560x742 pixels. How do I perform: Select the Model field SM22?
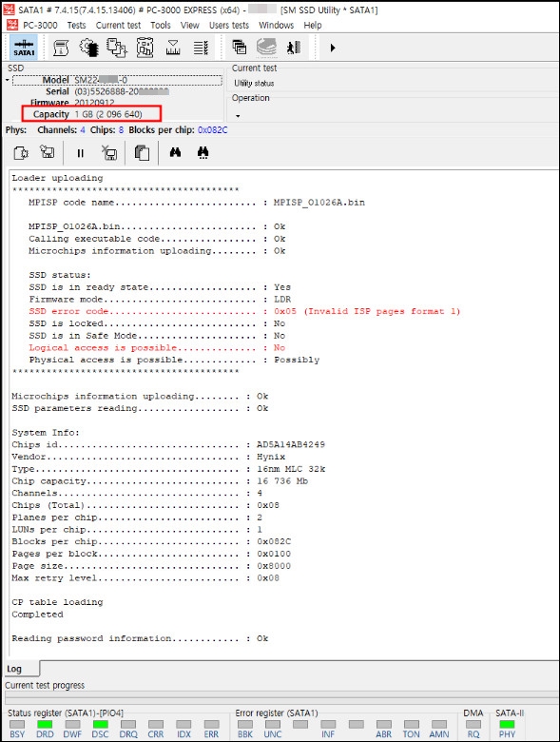[117, 80]
